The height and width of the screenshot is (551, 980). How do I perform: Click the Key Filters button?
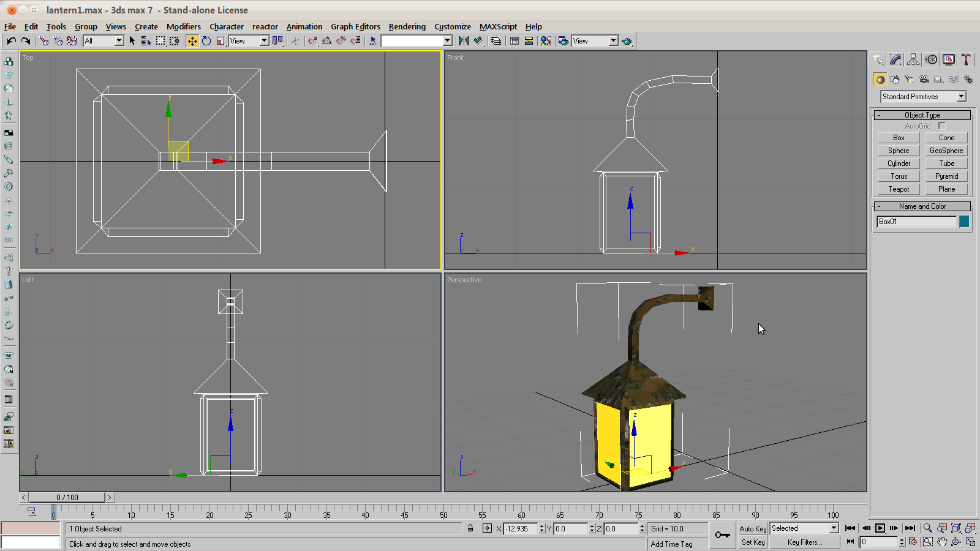coord(804,542)
